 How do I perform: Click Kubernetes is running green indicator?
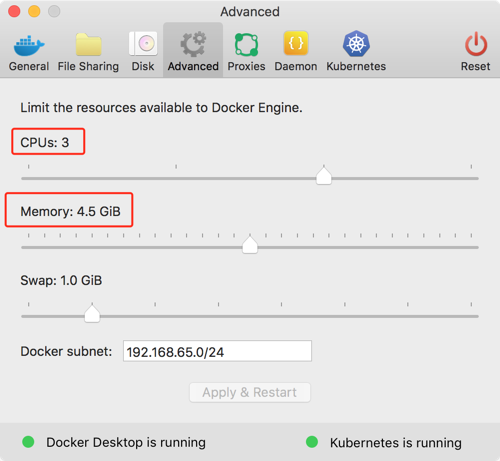pyautogui.click(x=312, y=442)
